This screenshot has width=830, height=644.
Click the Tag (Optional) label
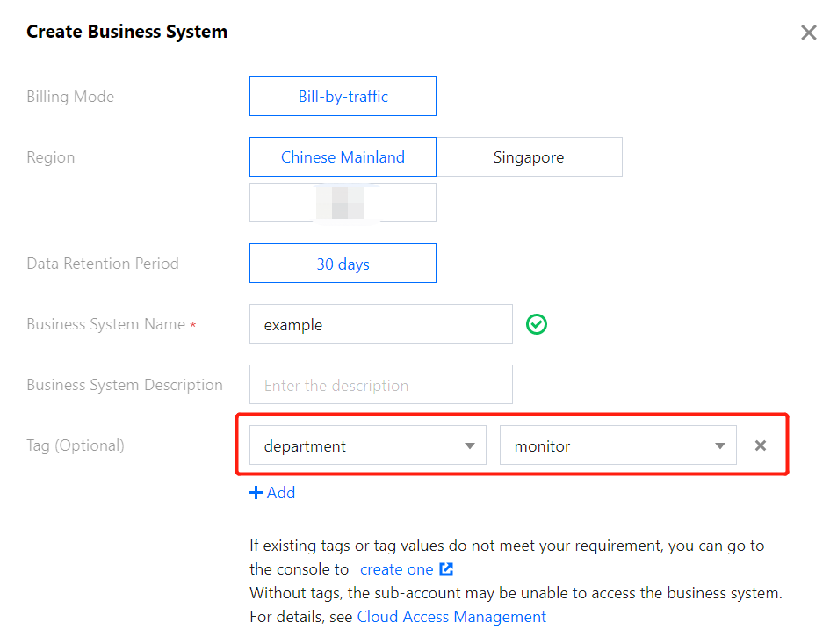click(76, 445)
